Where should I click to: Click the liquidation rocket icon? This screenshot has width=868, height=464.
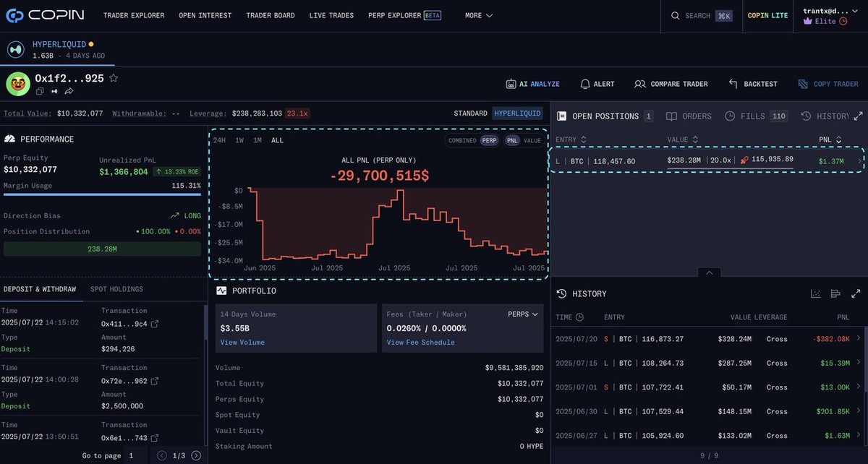[744, 160]
